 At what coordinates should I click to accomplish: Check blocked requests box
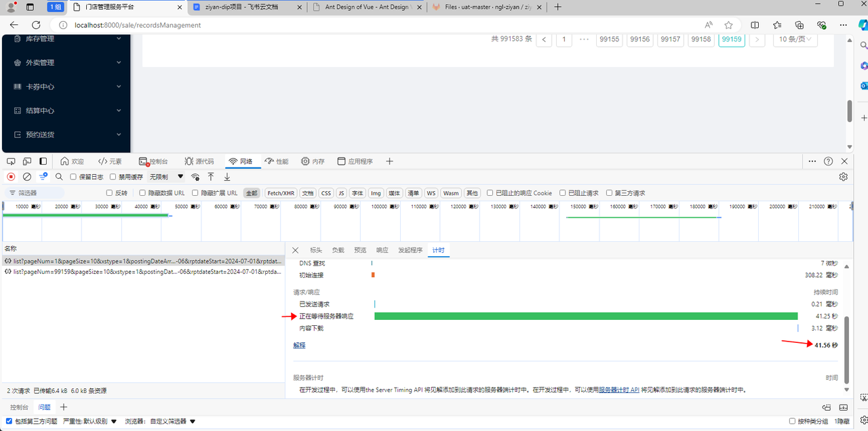pyautogui.click(x=563, y=193)
